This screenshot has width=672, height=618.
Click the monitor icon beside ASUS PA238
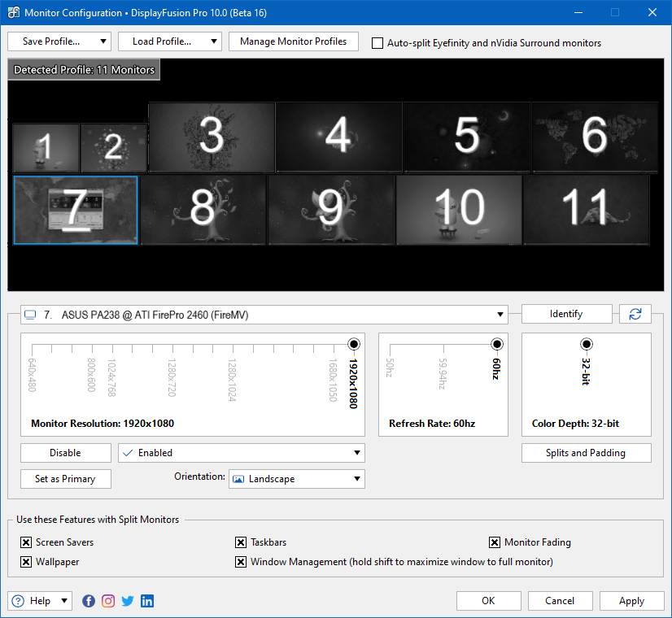pyautogui.click(x=30, y=315)
